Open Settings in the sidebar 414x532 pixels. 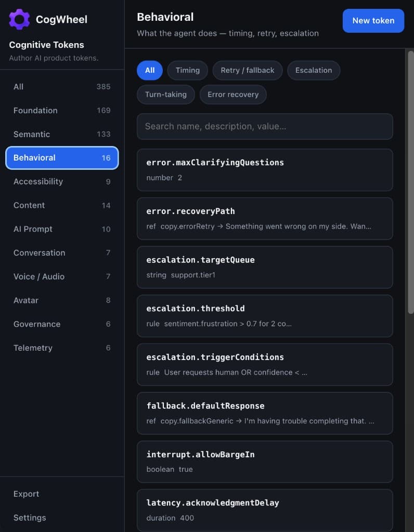pos(62,518)
